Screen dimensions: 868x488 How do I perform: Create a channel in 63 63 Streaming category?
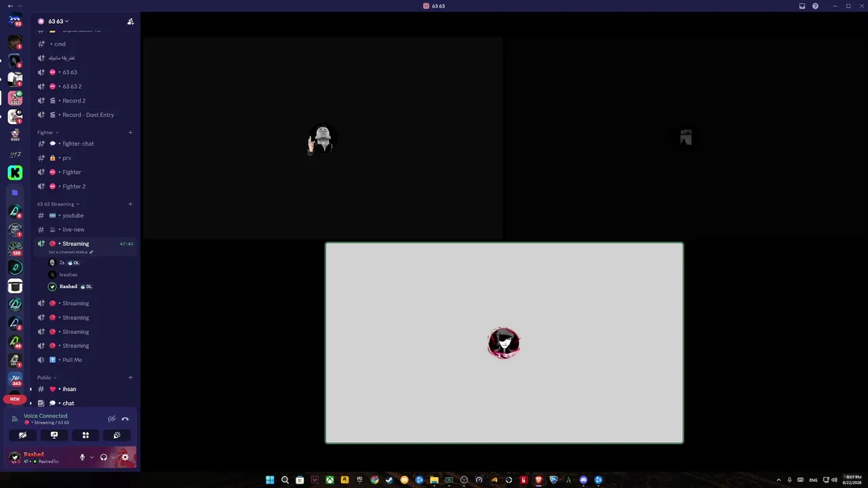click(x=130, y=204)
